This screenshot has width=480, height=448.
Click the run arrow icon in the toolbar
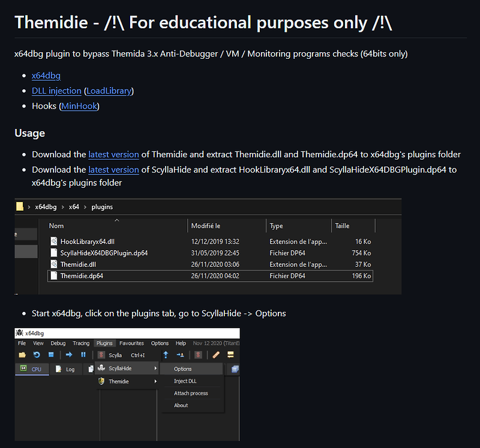point(68,355)
